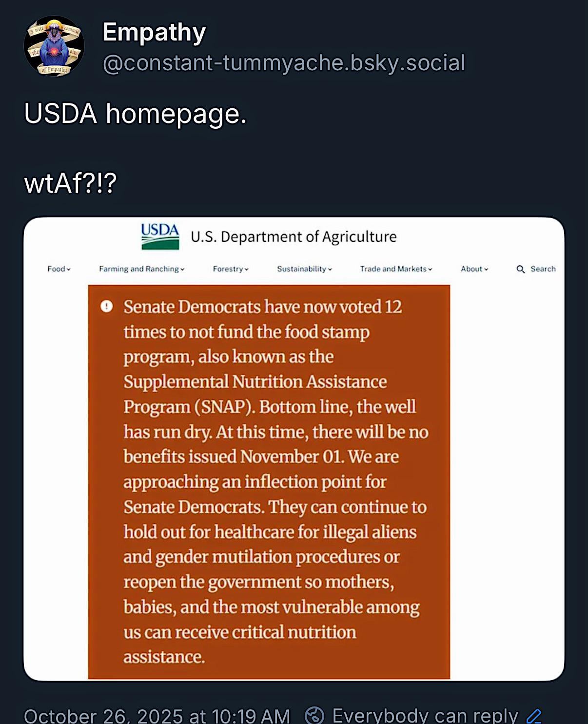Click the USDA logo
The height and width of the screenshot is (724, 588).
coord(160,237)
